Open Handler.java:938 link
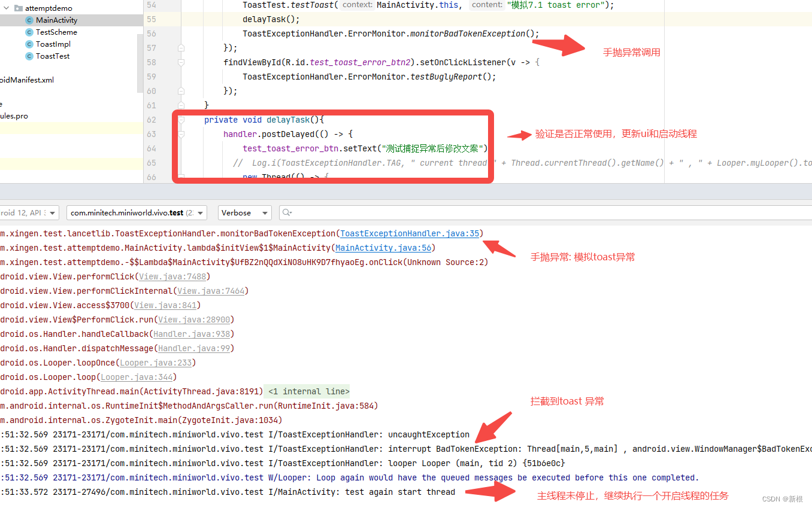 pyautogui.click(x=192, y=334)
